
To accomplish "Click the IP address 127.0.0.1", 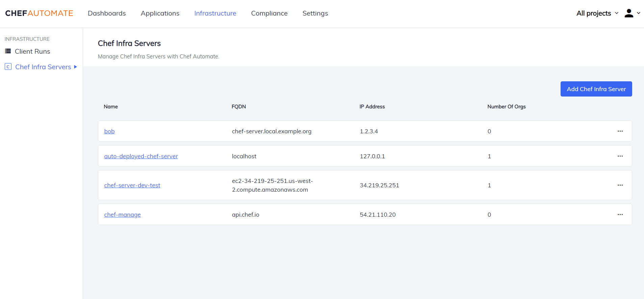I will click(372, 156).
